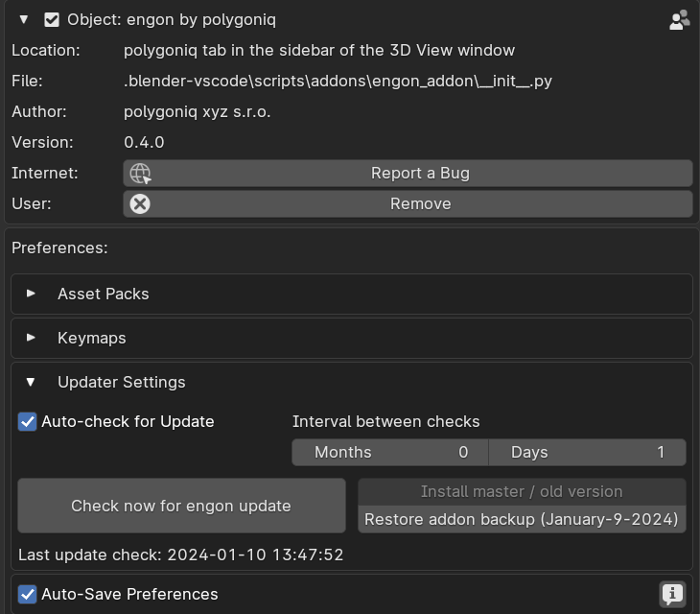Click the Months interval field
Viewport: 700px width, 614px height.
tap(390, 452)
